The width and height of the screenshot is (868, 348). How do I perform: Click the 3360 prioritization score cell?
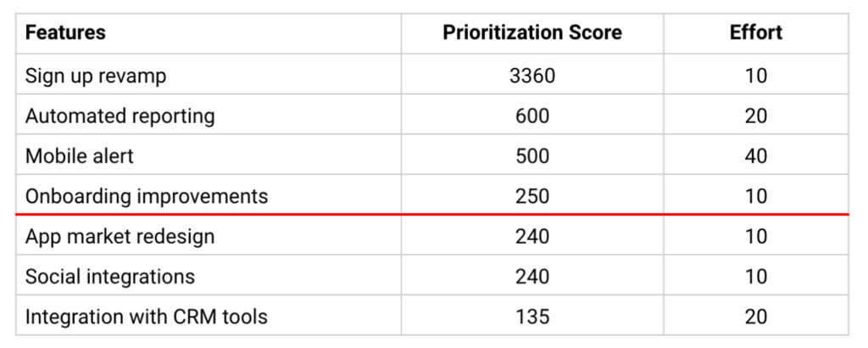click(x=532, y=74)
